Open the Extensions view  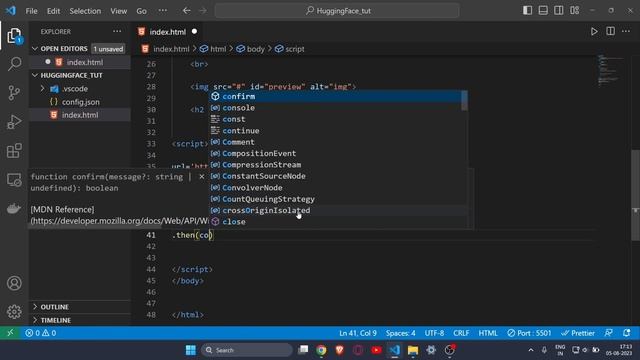coord(14,151)
